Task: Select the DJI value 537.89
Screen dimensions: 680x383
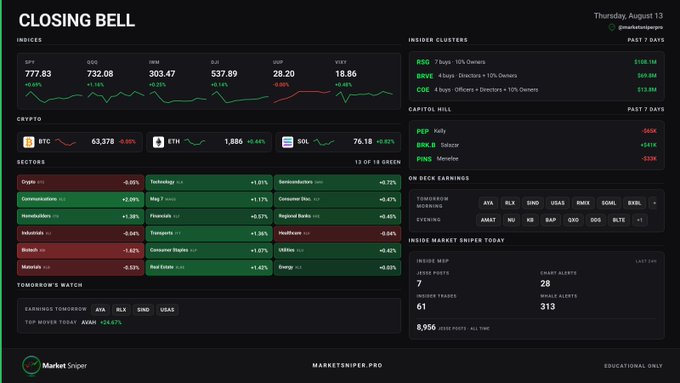Action: 224,74
